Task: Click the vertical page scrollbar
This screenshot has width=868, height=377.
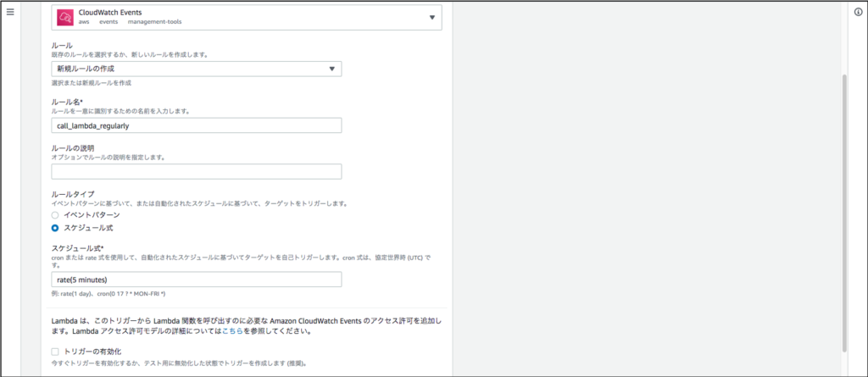Action: [x=843, y=212]
